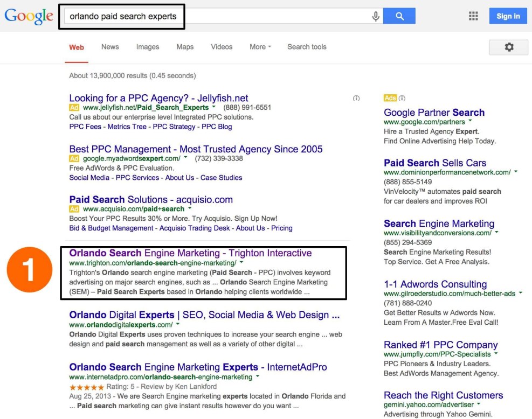Open the Google apps grid icon

coord(473,16)
